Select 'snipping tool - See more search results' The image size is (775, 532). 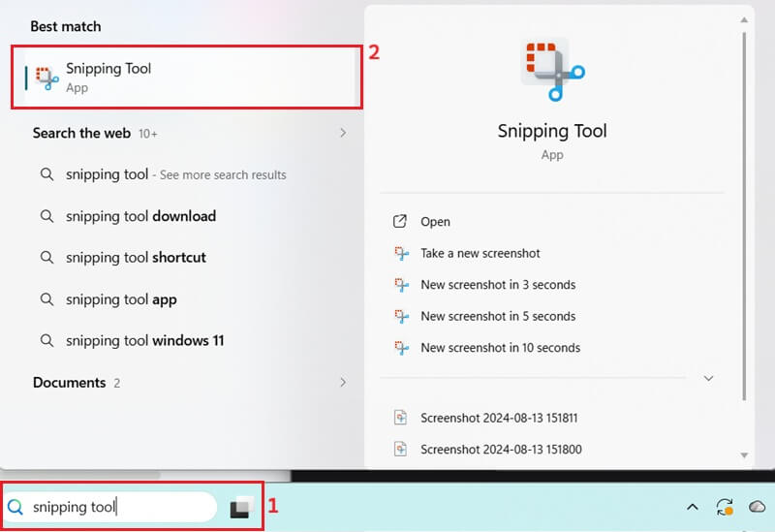pos(176,174)
